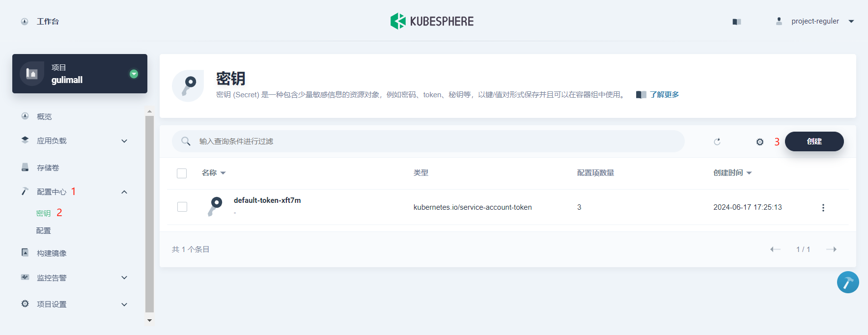Open 构建镜像 in the sidebar
Screen dimensions: 868x335
pyautogui.click(x=52, y=253)
